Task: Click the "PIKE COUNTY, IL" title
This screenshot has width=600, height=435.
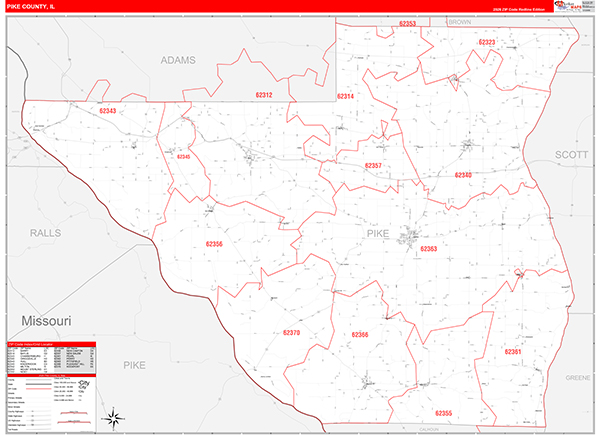Action: 31,7
